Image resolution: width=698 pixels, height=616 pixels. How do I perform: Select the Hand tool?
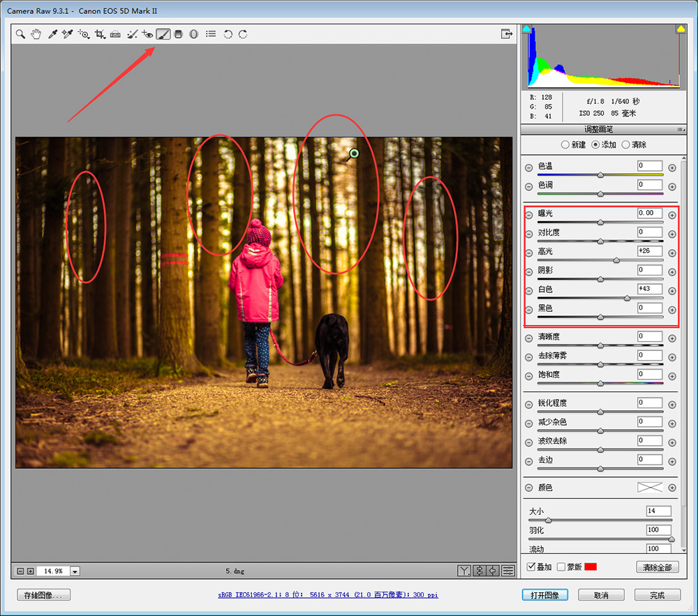36,34
